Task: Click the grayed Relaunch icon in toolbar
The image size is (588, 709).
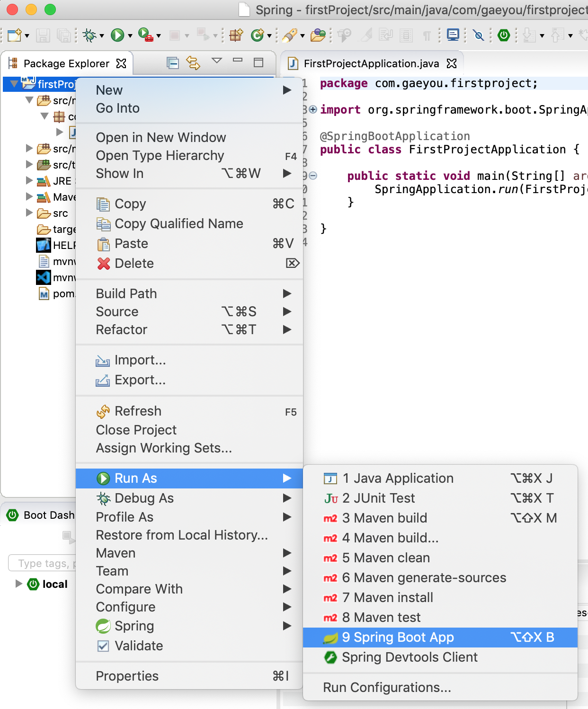Action: point(203,35)
